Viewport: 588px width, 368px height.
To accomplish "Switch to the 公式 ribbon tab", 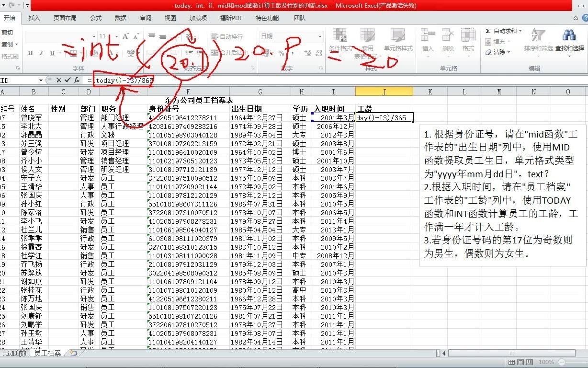I will point(95,18).
